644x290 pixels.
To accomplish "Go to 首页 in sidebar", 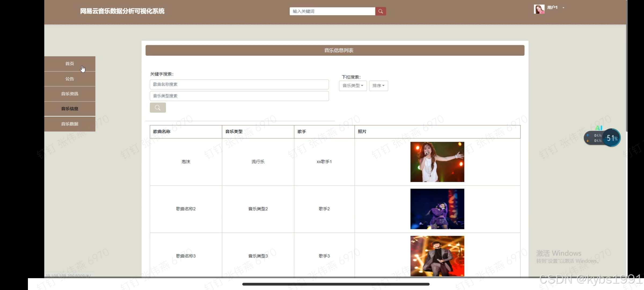I will 70,64.
